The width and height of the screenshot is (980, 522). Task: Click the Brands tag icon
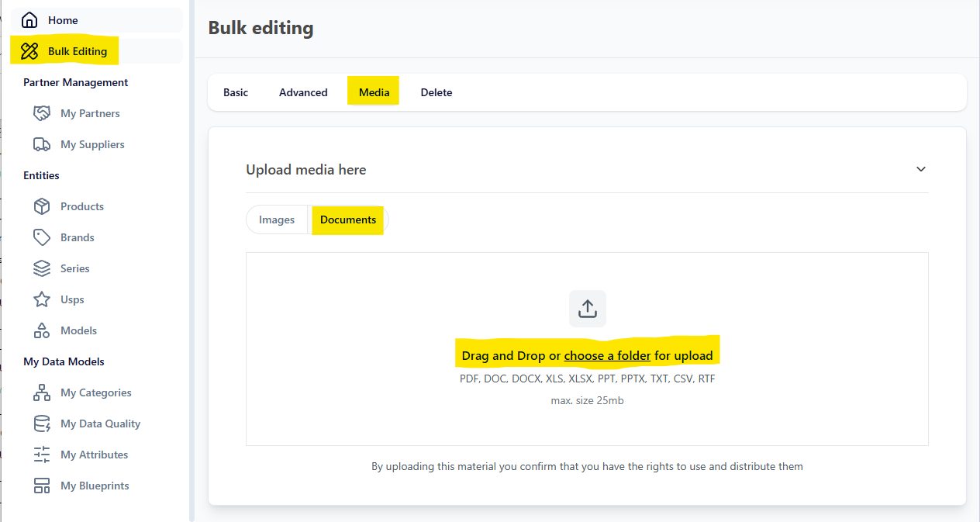coord(42,237)
